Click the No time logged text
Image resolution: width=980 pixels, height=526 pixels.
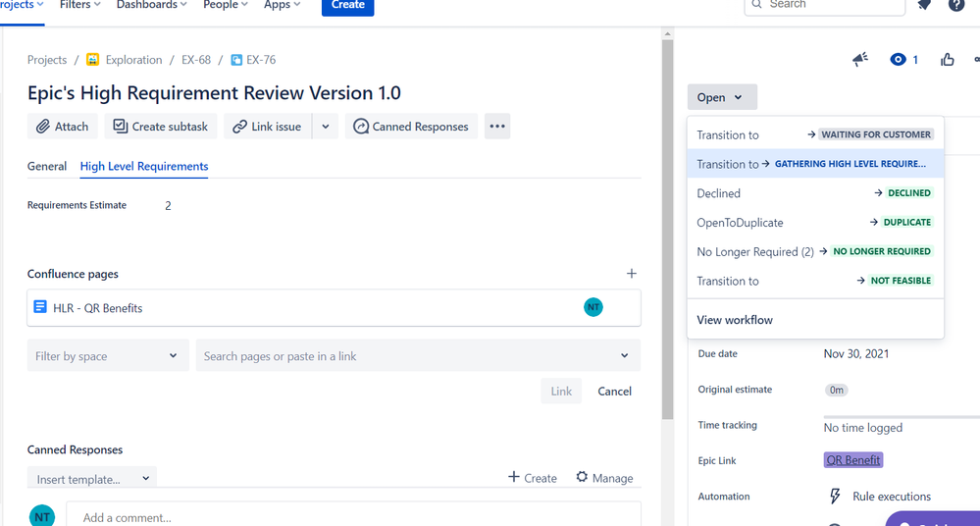(x=862, y=428)
